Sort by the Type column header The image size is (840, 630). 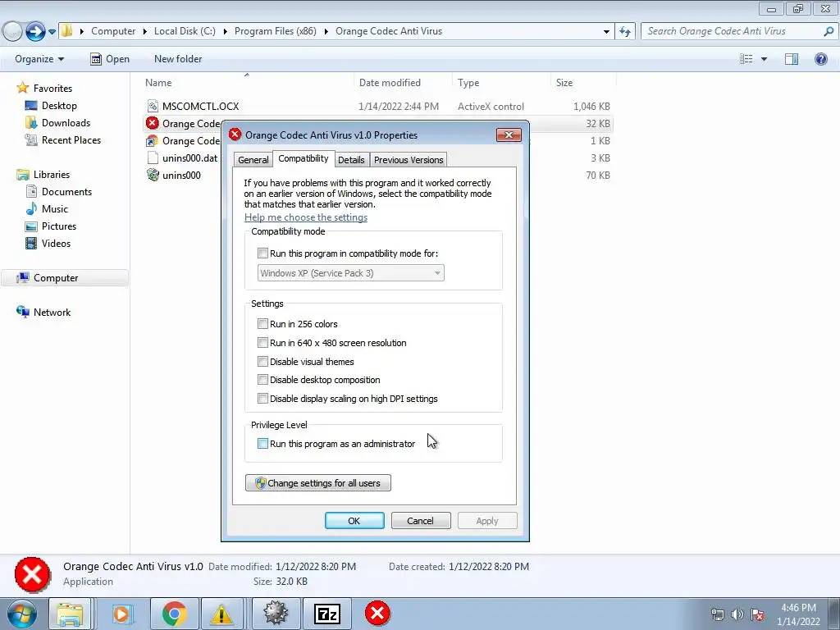click(x=501, y=83)
